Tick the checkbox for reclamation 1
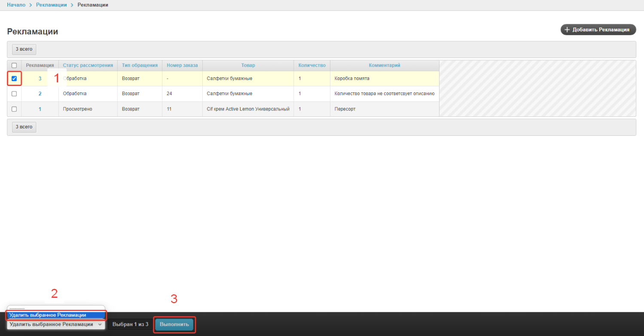Screen dimensions: 644x336 coord(14,109)
